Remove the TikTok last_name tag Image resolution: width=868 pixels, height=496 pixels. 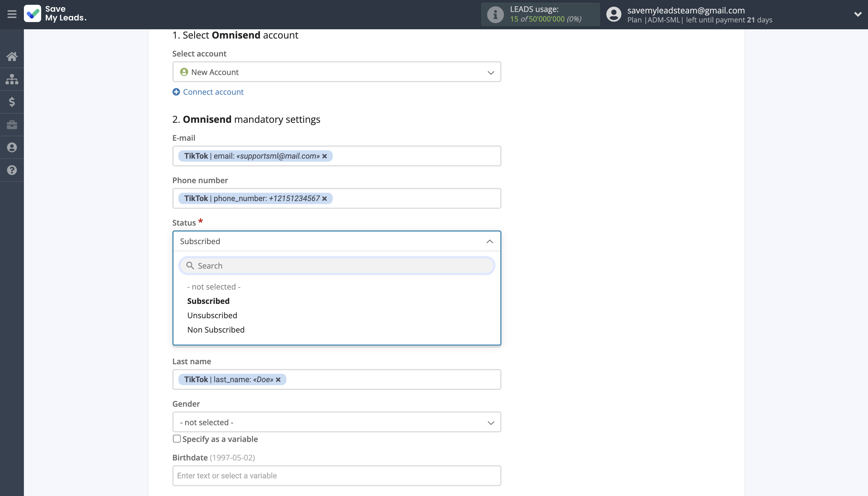pyautogui.click(x=278, y=379)
